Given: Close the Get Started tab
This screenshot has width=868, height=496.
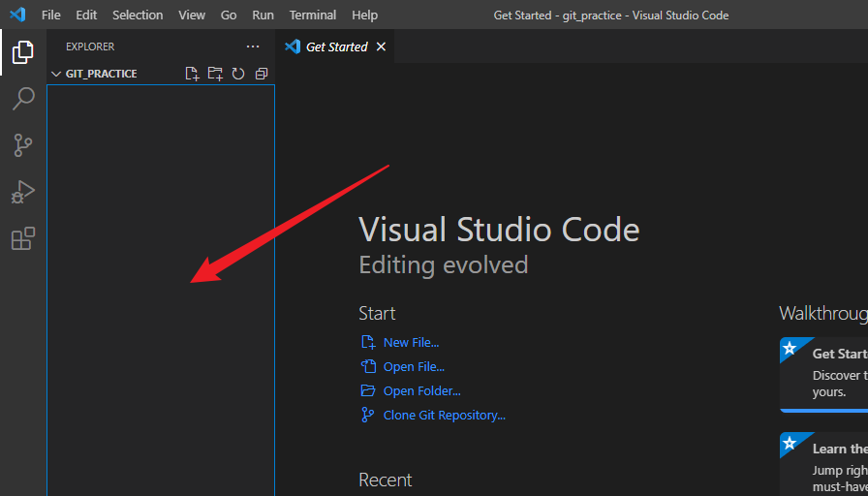Looking at the screenshot, I should (x=381, y=47).
